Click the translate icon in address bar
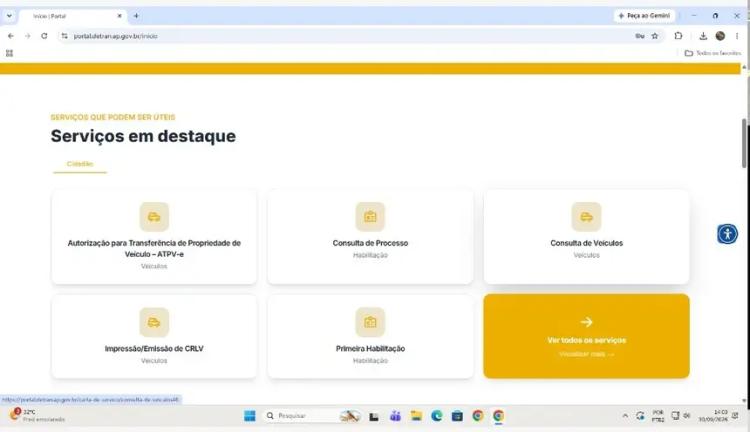750x432 pixels. [640, 36]
